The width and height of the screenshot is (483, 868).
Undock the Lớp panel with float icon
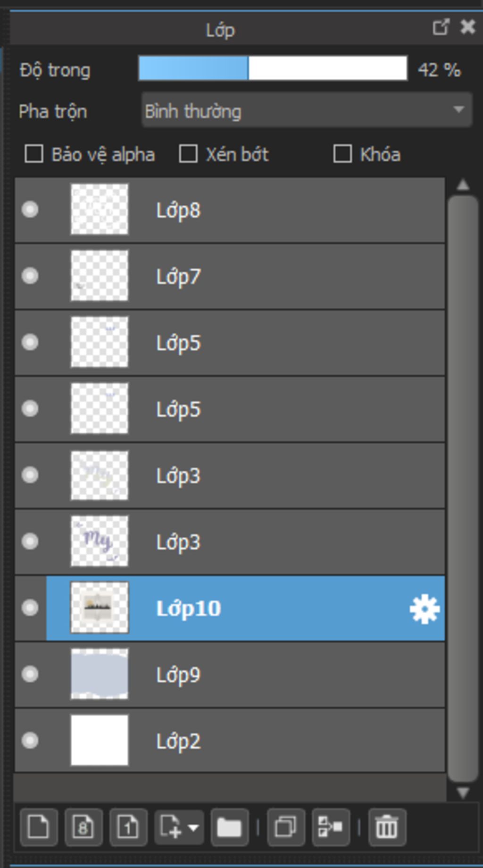441,27
